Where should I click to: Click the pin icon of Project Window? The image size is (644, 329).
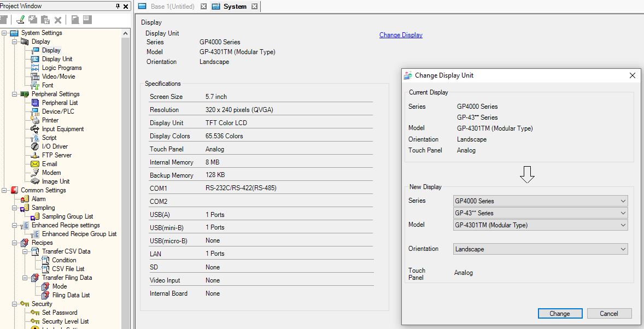tap(118, 6)
